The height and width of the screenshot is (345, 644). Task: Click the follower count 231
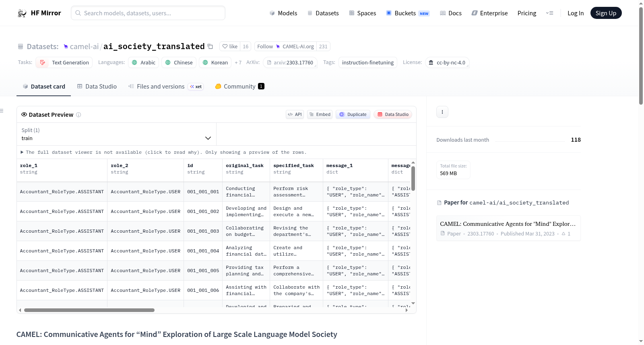323,46
